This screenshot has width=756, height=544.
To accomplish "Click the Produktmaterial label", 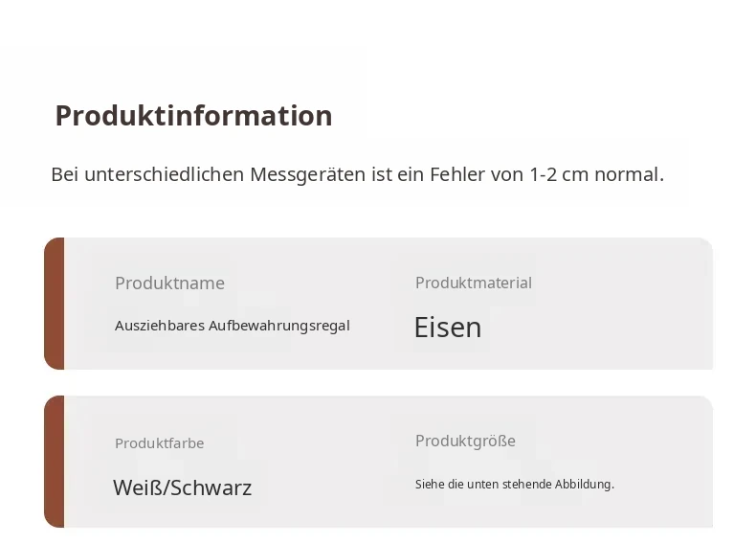I will pos(474,283).
